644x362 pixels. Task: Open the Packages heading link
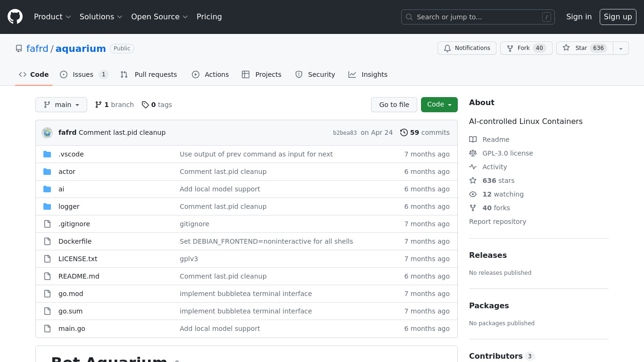[x=489, y=305]
